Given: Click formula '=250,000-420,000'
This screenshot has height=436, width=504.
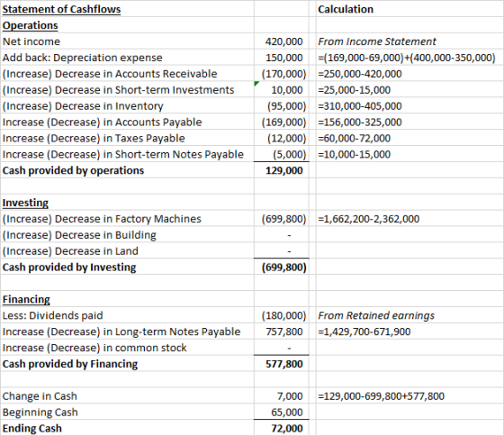Looking at the screenshot, I should [x=360, y=74].
